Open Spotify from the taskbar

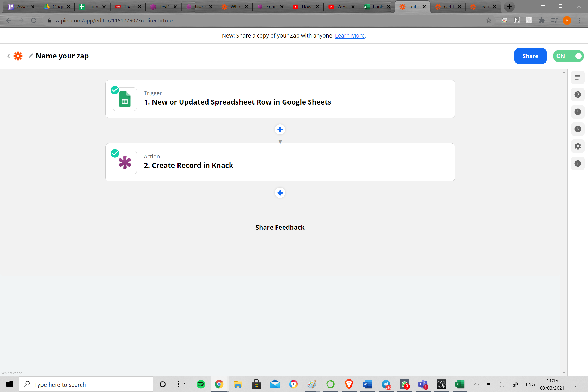tap(201, 384)
